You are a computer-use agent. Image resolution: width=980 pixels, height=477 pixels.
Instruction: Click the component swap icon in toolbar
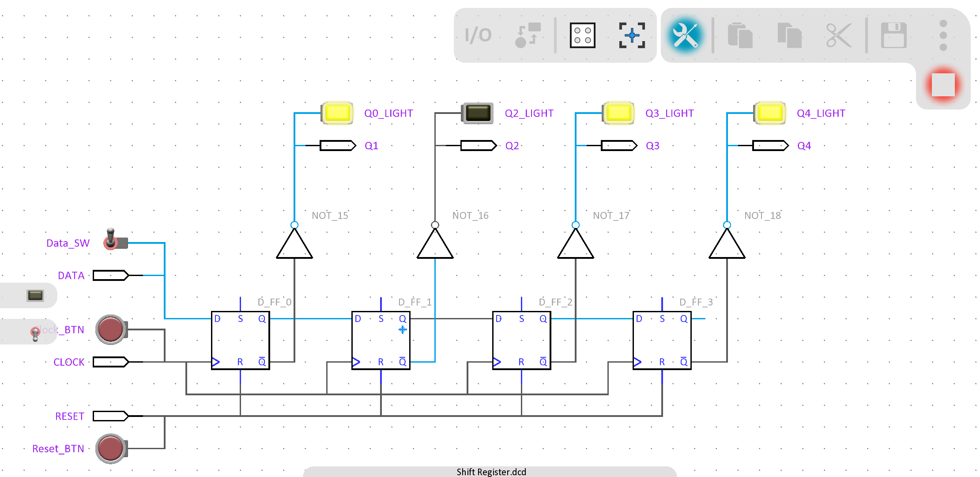(x=528, y=35)
